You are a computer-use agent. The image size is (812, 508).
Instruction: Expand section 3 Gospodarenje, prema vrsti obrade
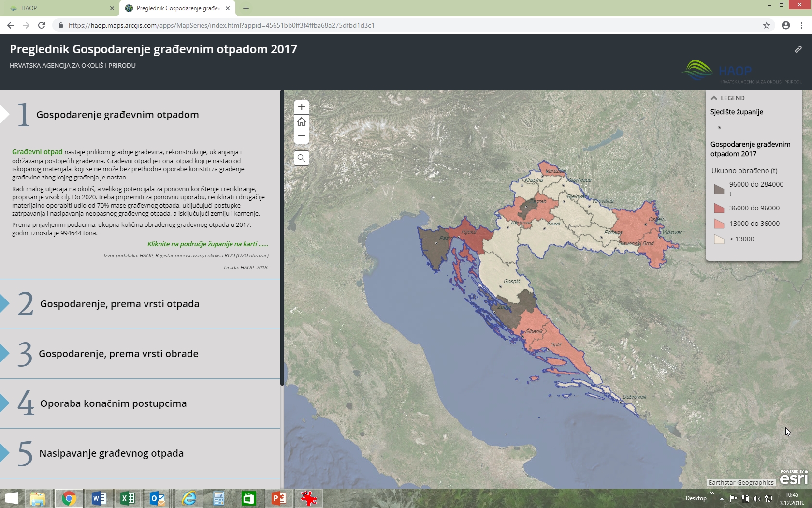pyautogui.click(x=118, y=354)
